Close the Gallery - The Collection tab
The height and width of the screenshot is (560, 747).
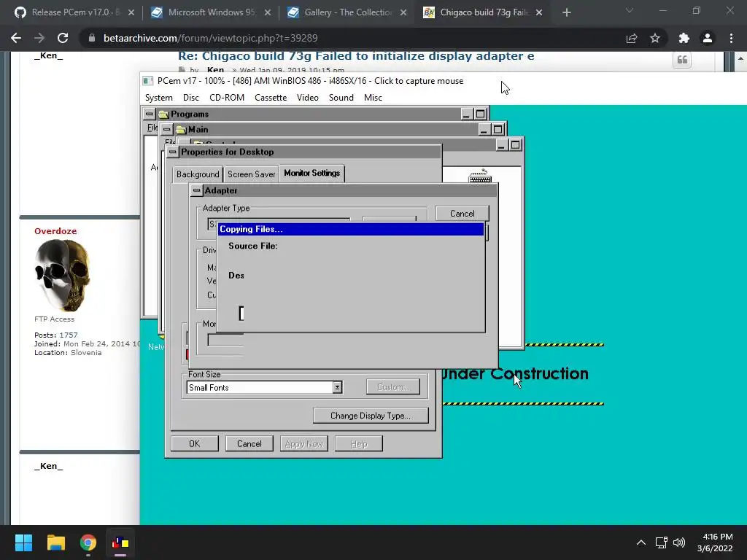coord(403,13)
